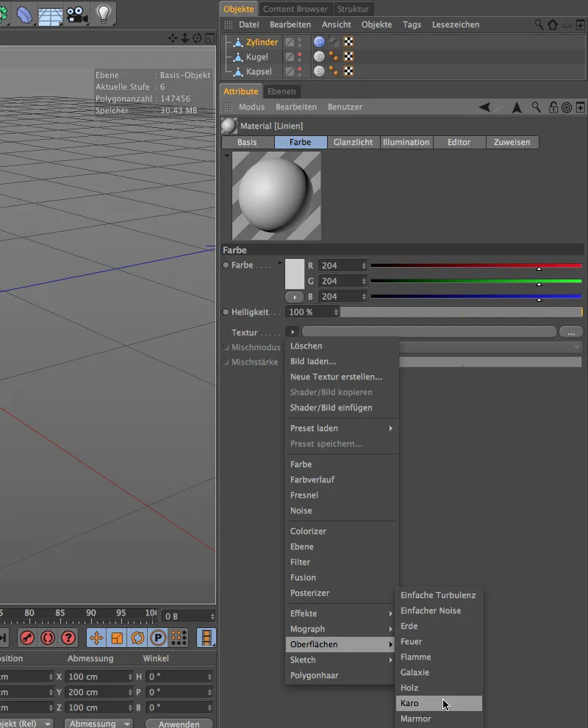Expand the Sketch submenu
This screenshot has width=588, height=728.
tap(342, 660)
